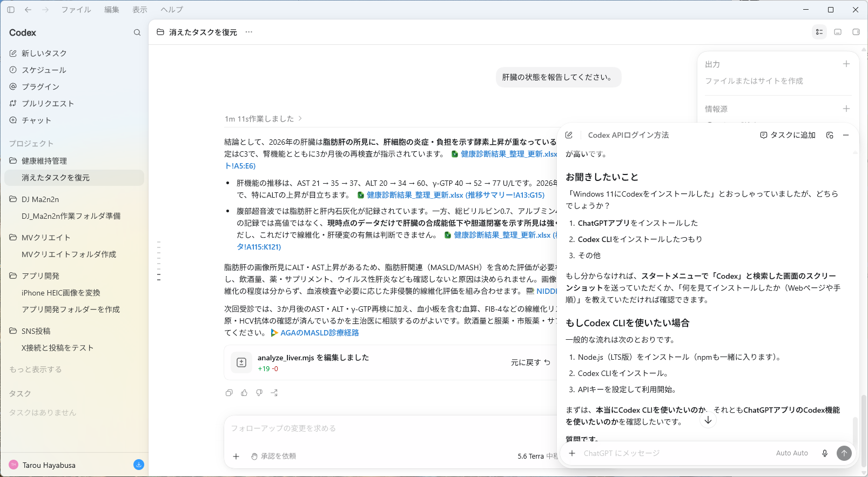This screenshot has height=477, width=868.
Task: Click the share icon under the response
Action: click(x=274, y=393)
